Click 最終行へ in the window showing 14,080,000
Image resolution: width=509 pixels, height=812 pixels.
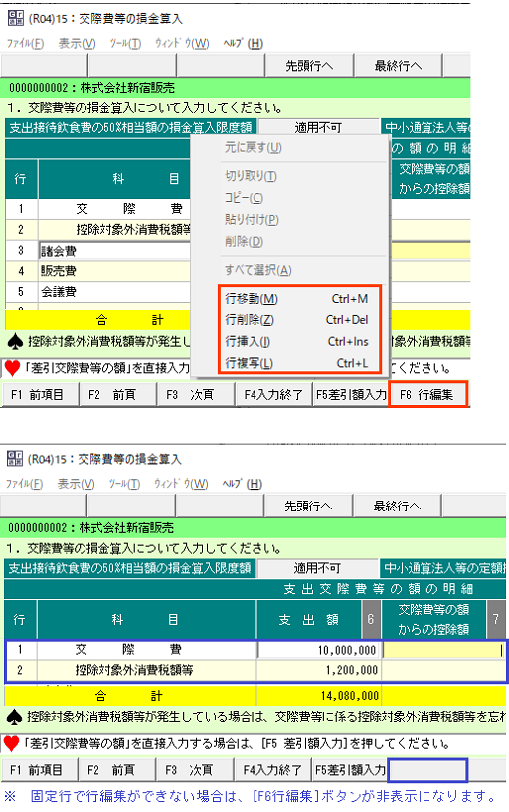click(x=397, y=506)
